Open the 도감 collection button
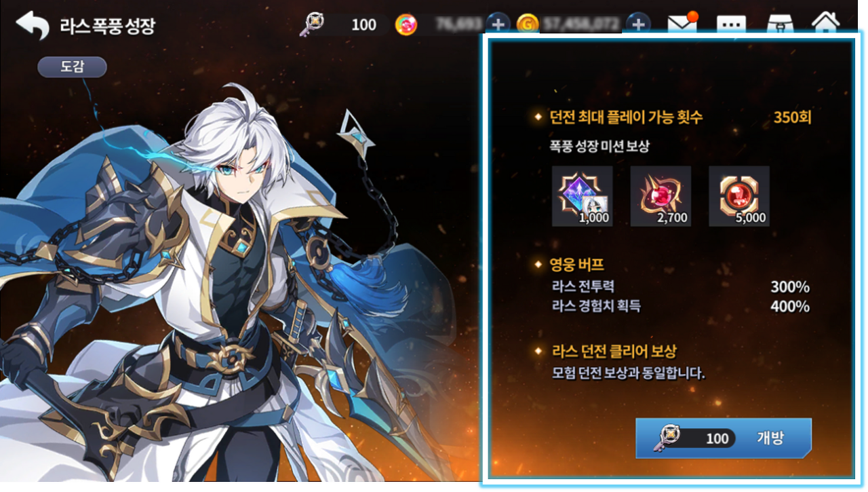868x492 pixels. (72, 67)
